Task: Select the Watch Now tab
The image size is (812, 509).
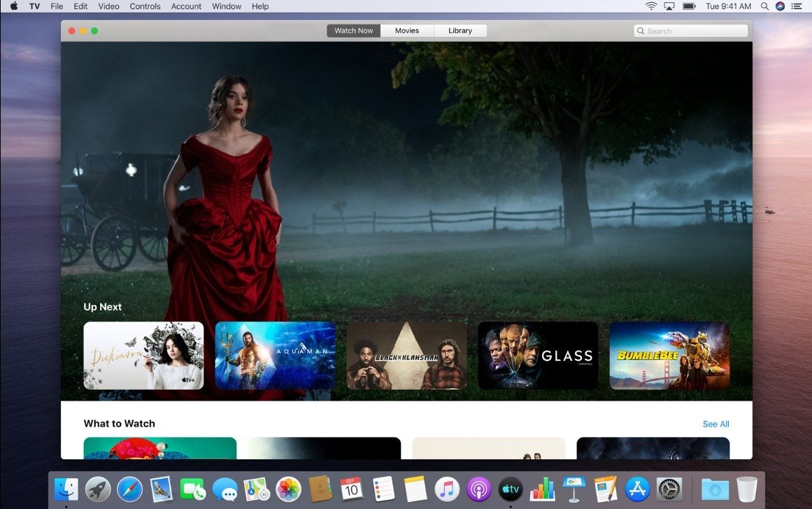Action: click(354, 31)
